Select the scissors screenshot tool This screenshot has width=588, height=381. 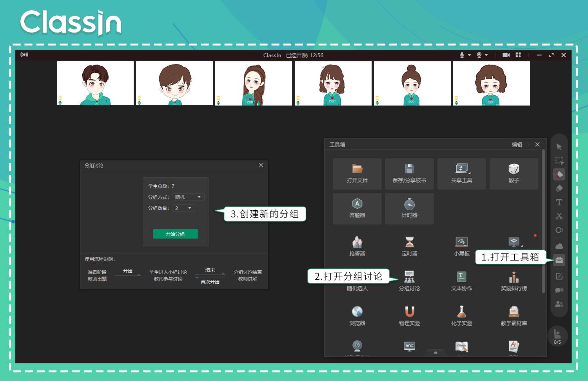(x=559, y=216)
